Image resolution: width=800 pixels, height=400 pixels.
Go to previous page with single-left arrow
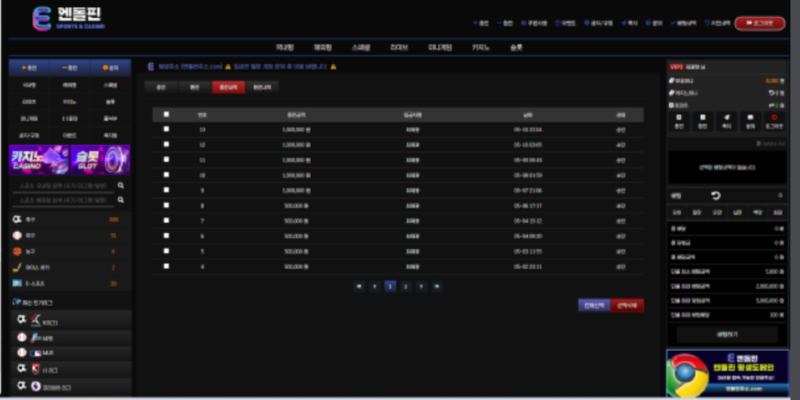click(x=374, y=286)
